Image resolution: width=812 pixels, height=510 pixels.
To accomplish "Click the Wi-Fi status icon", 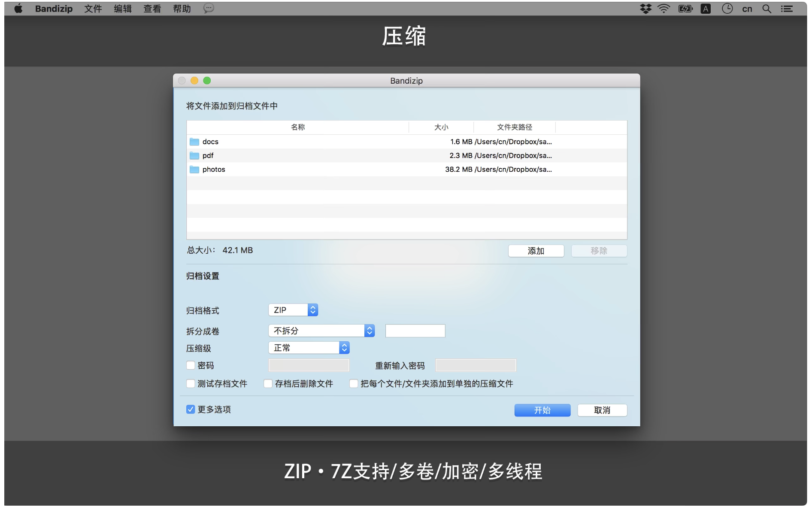I will coord(664,9).
